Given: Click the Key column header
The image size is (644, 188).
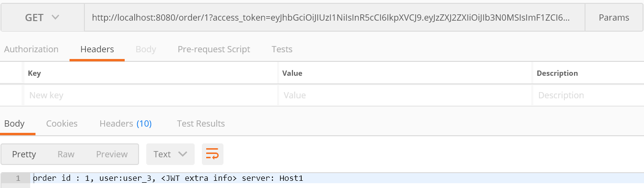Looking at the screenshot, I should click(x=35, y=73).
